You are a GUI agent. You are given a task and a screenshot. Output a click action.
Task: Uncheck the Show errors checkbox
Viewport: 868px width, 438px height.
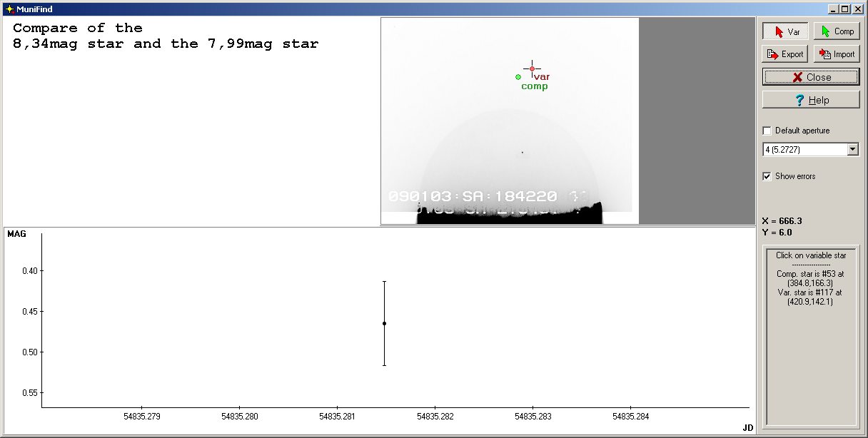767,176
